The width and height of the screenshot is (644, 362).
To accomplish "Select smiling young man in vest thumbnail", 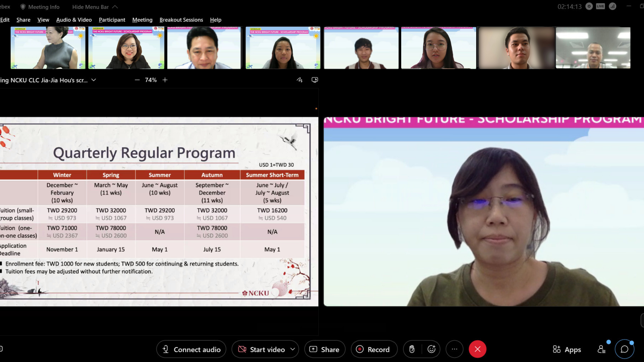I will click(361, 48).
